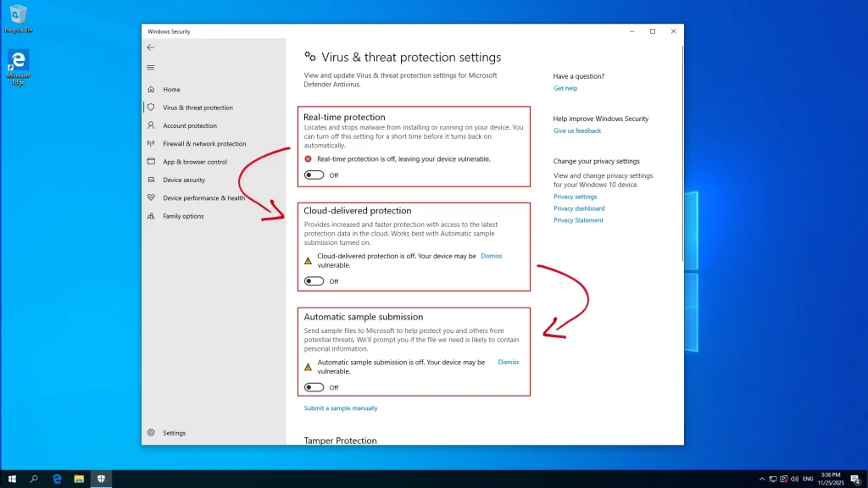868x488 pixels.
Task: Open the ENG language selector
Action: click(x=807, y=478)
